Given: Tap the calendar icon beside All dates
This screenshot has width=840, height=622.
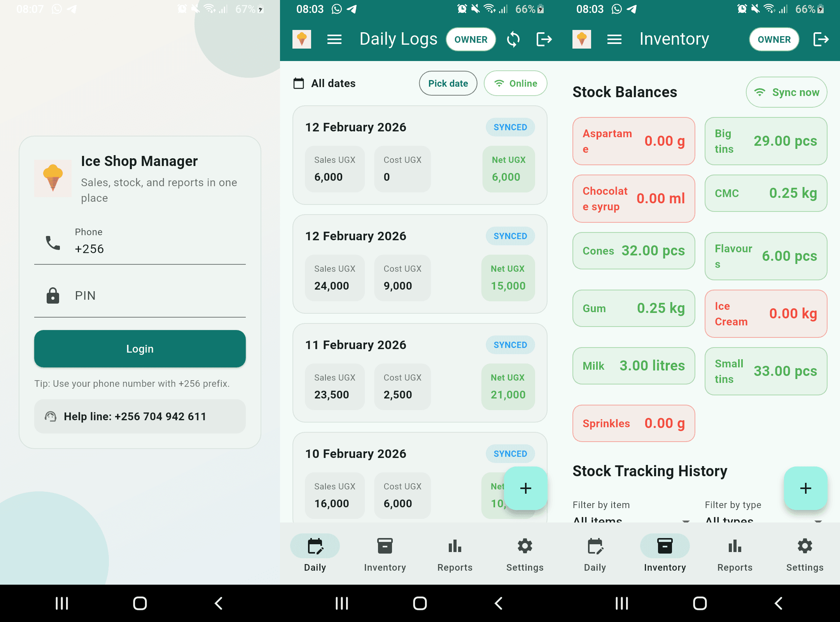Looking at the screenshot, I should point(298,83).
